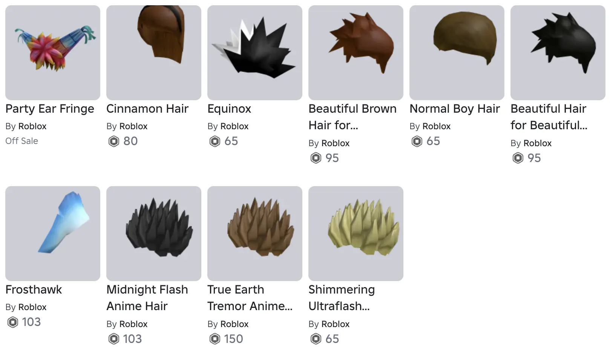The height and width of the screenshot is (364, 610).
Task: Click Roblox creator link under Frosthawk
Action: coord(32,307)
